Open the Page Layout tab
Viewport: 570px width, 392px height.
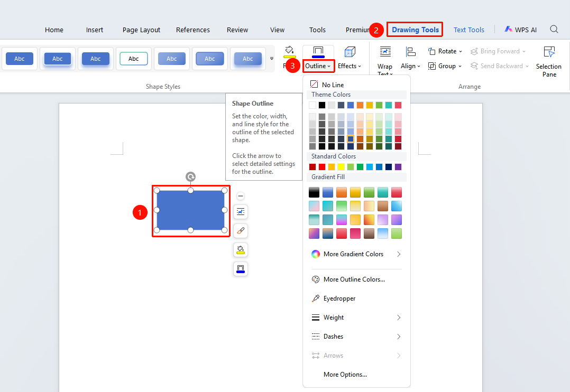click(x=141, y=30)
